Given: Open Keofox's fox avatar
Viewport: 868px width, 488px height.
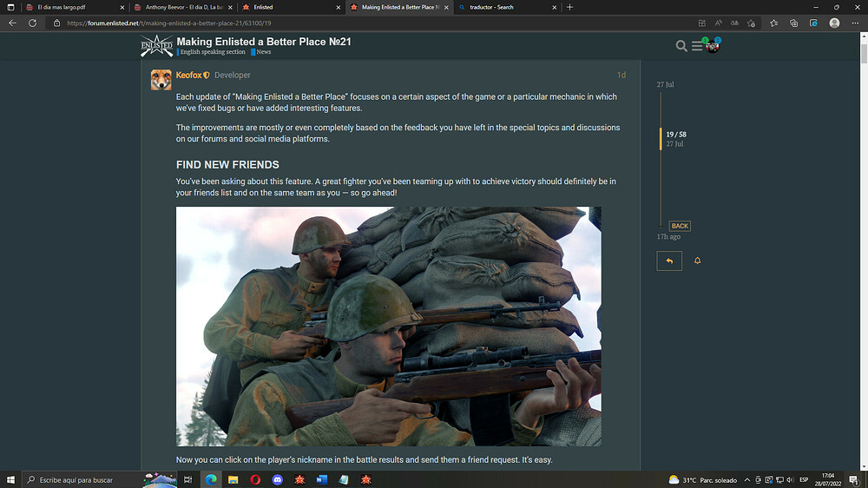Looking at the screenshot, I should click(161, 80).
